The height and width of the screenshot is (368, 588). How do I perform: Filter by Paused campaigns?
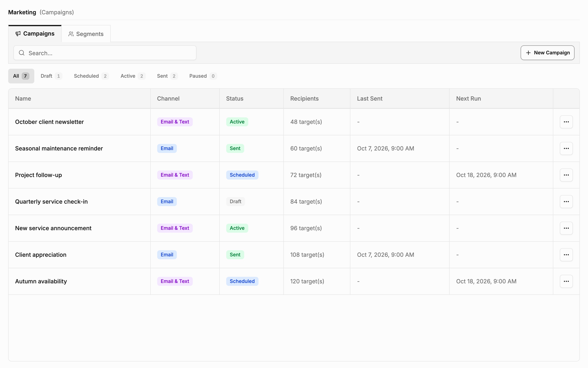[203, 76]
